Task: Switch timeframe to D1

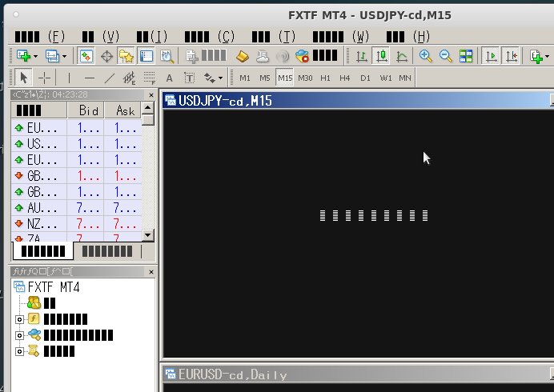Action: pos(365,78)
